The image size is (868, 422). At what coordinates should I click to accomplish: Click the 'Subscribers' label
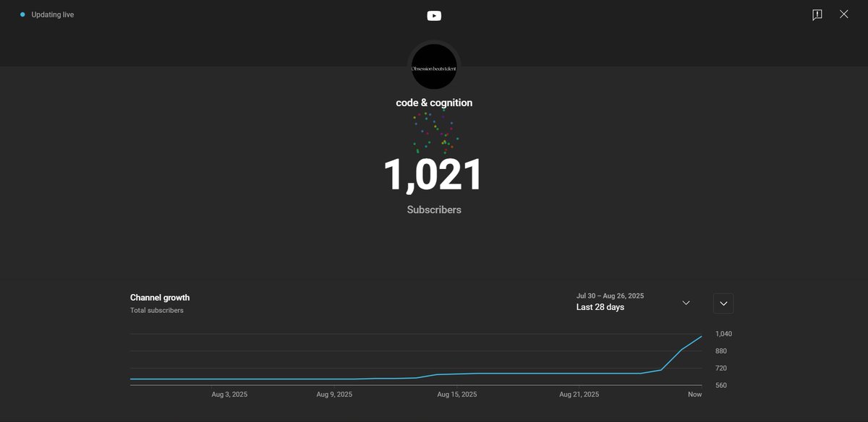(434, 210)
